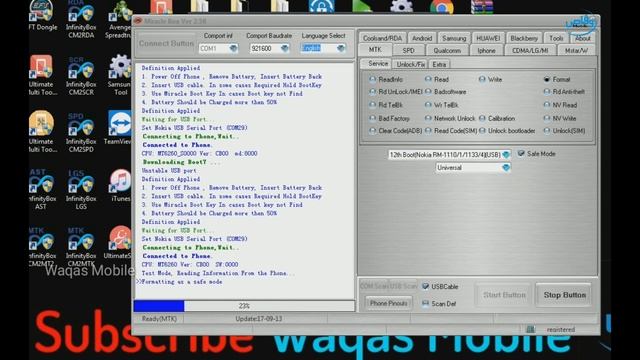This screenshot has width=640, height=360.
Task: Open the Android tab
Action: pyautogui.click(x=422, y=38)
